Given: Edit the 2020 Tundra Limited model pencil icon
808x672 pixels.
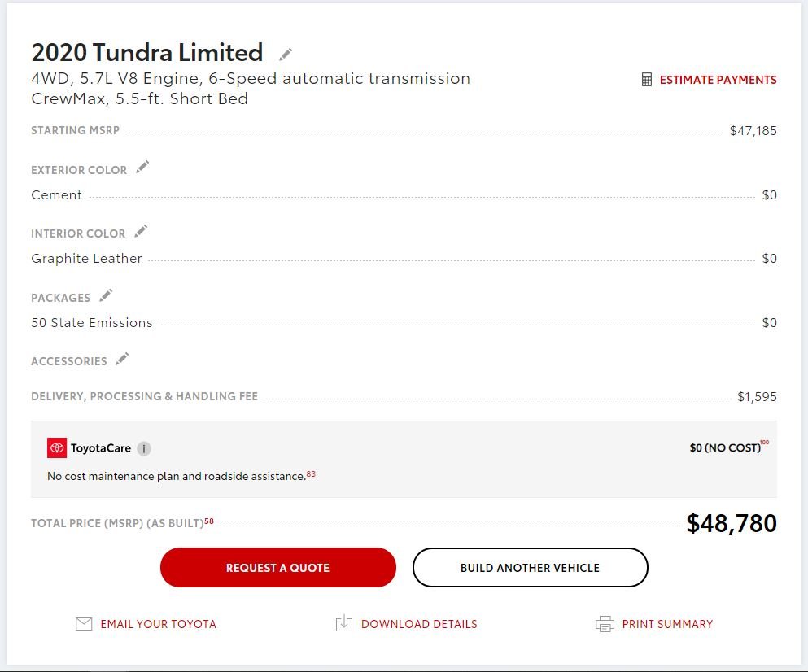Looking at the screenshot, I should point(286,54).
